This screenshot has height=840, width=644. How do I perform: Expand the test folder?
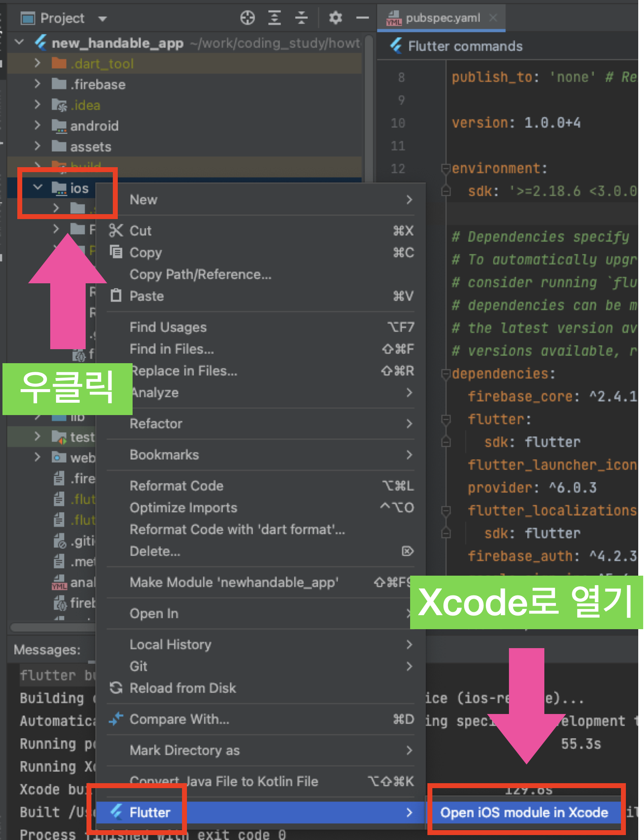37,436
